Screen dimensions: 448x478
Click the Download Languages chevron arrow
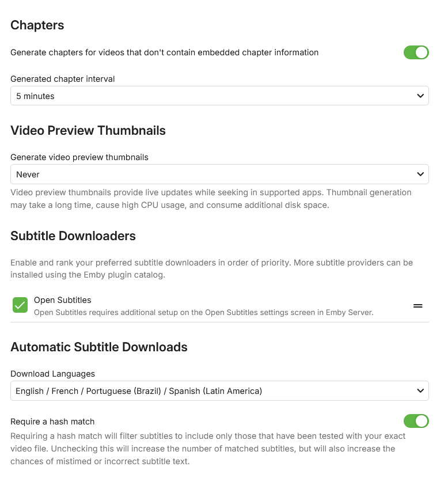(x=420, y=391)
